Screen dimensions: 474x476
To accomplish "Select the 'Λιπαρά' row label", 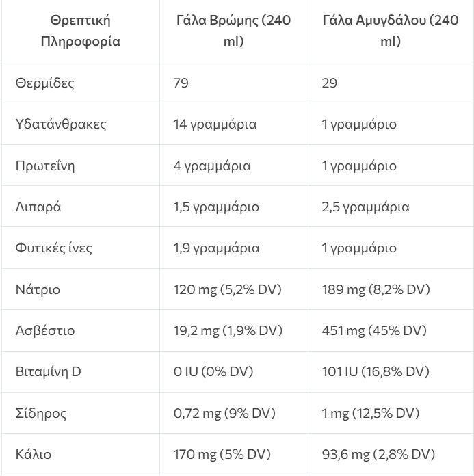I will pos(38,207).
